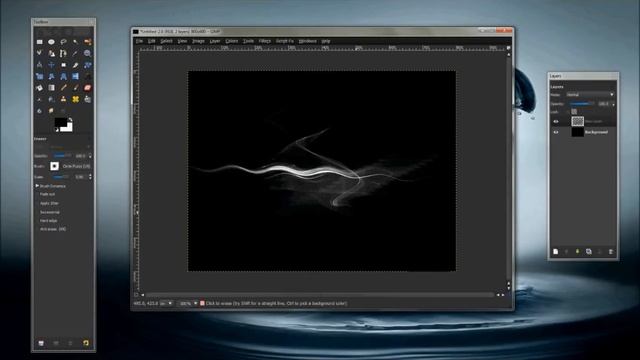Select the Heal bandage tool
This screenshot has height=360, width=640.
tap(75, 99)
